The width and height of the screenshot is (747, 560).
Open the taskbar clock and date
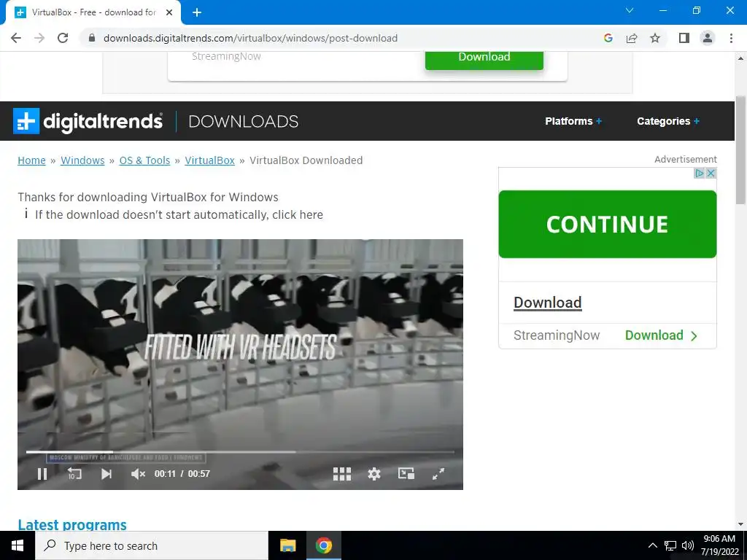coord(719,545)
